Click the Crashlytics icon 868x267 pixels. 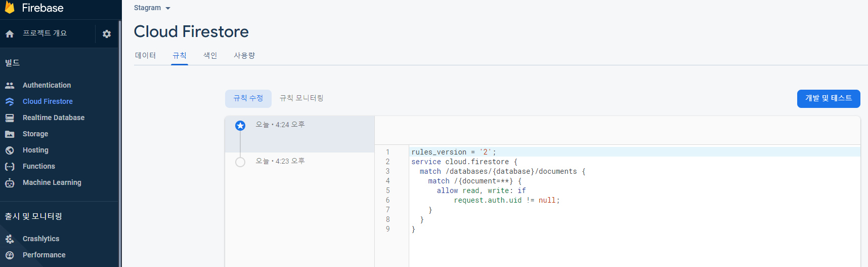click(10, 239)
